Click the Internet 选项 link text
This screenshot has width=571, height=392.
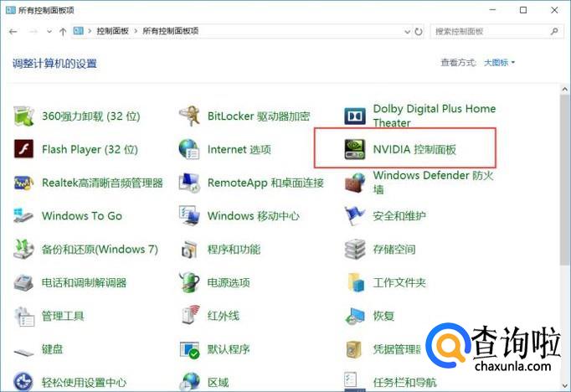(x=239, y=149)
